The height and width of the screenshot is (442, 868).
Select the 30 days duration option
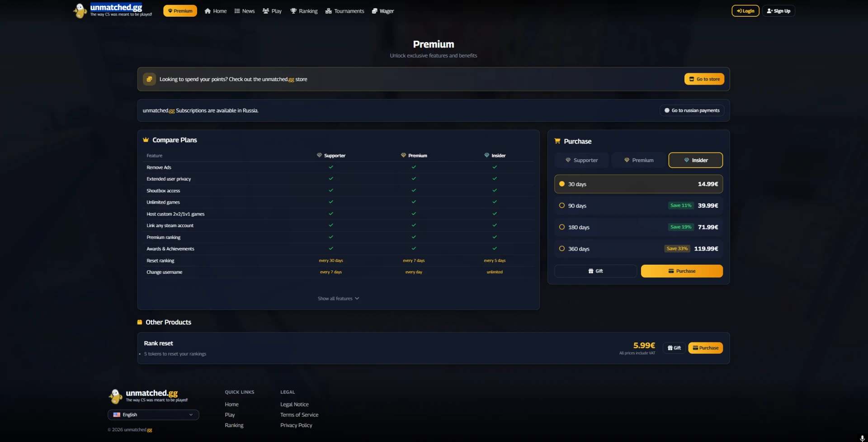[639, 184]
